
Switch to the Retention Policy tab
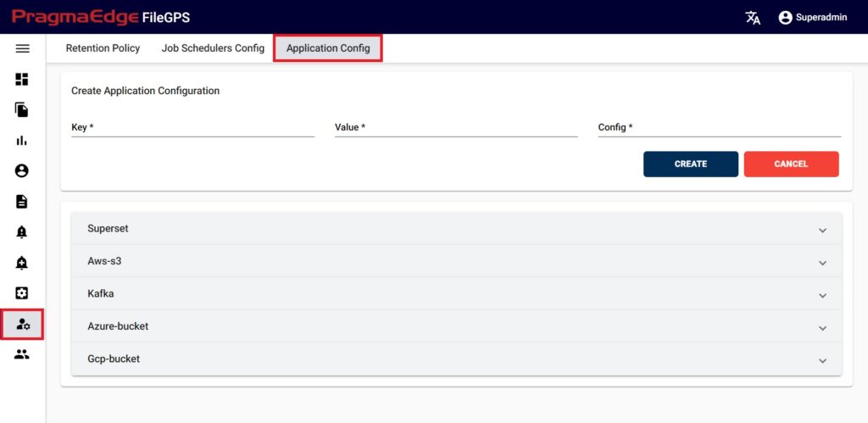point(103,48)
